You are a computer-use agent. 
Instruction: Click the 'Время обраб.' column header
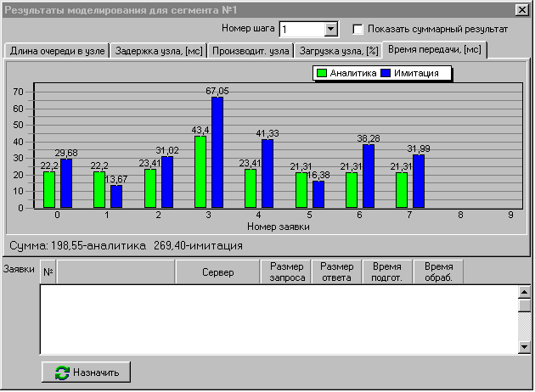click(438, 272)
